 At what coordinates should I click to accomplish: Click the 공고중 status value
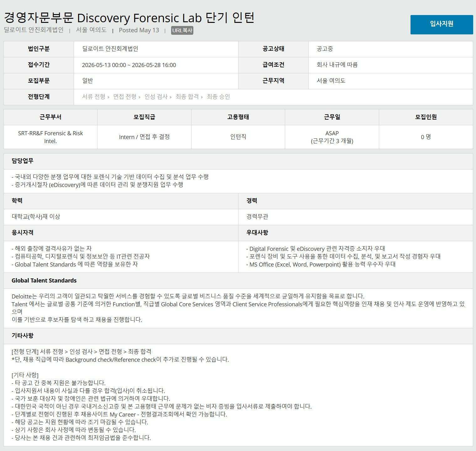pyautogui.click(x=325, y=49)
